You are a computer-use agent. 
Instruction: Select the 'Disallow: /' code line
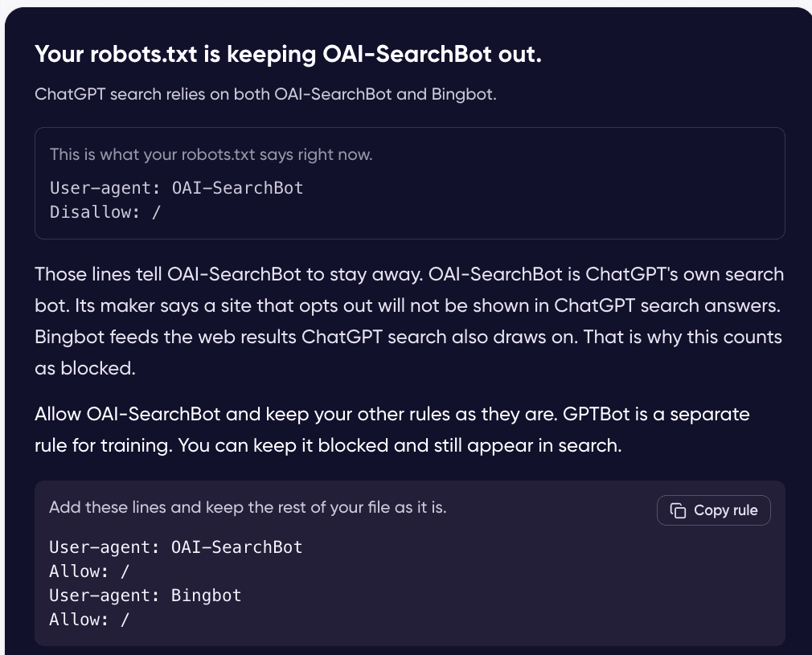[x=105, y=212]
